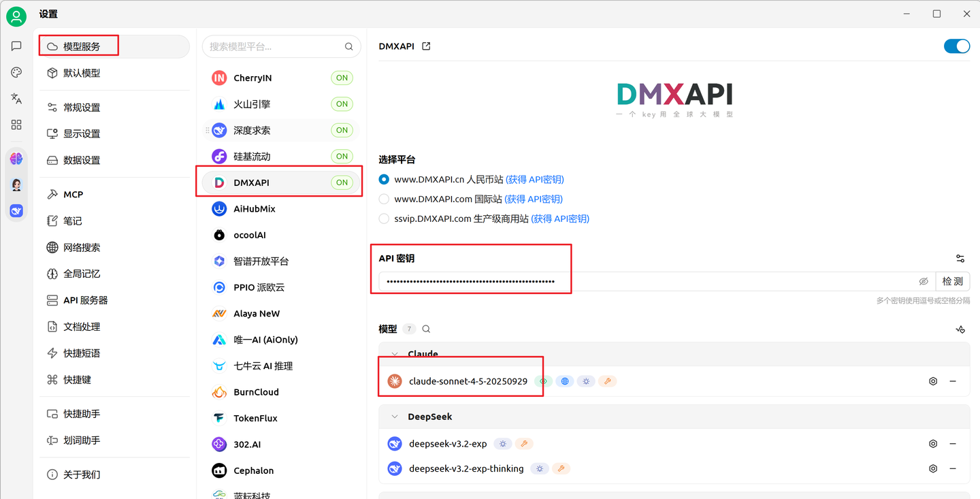Open API key options via sliders icon
980x499 pixels.
pyautogui.click(x=960, y=259)
